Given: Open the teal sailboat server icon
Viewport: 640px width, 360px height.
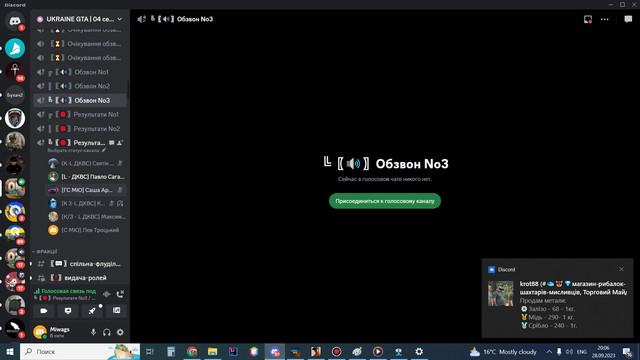Looking at the screenshot, I should coord(15,48).
